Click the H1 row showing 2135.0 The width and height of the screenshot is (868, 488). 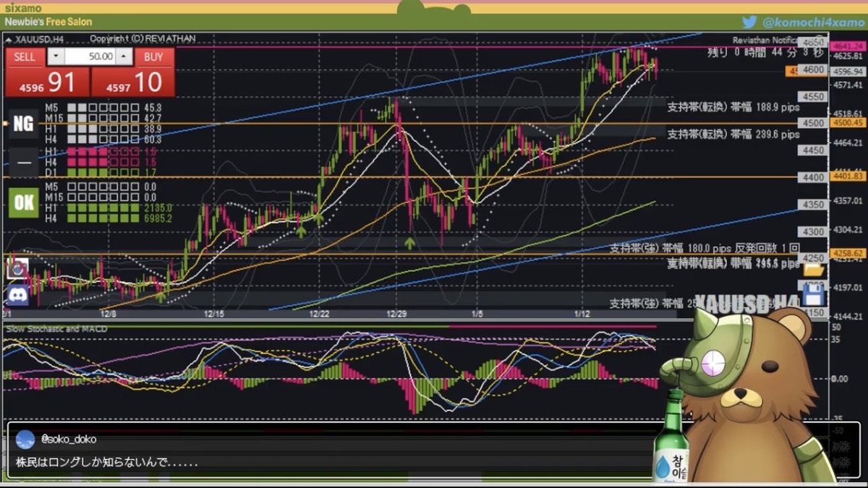(x=109, y=208)
